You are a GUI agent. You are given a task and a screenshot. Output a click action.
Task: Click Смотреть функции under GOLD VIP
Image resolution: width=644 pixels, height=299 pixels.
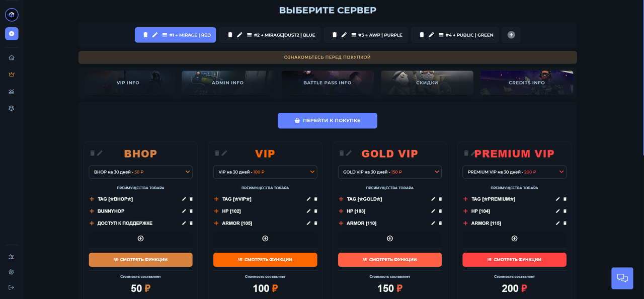click(x=390, y=260)
